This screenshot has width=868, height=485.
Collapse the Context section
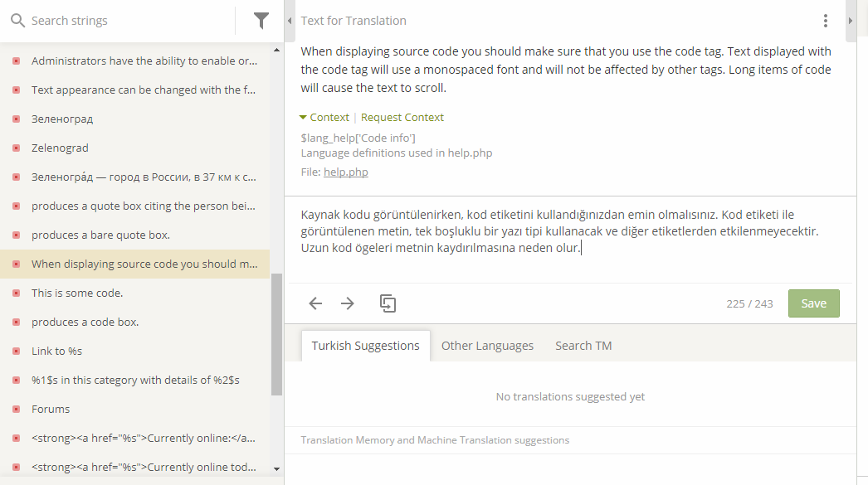point(324,117)
